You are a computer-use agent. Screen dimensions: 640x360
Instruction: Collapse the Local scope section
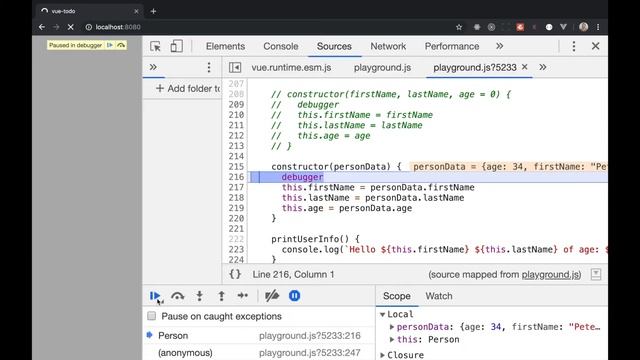(x=382, y=314)
